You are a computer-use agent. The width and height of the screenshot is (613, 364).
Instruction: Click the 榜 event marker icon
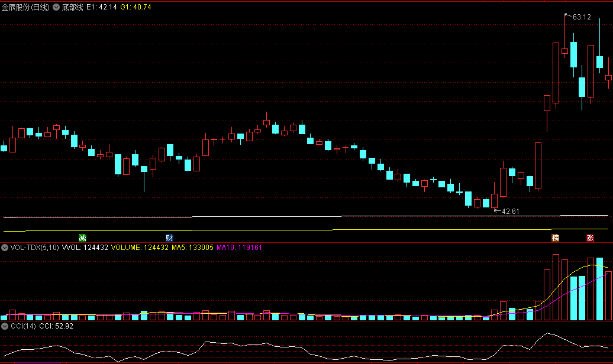click(555, 238)
